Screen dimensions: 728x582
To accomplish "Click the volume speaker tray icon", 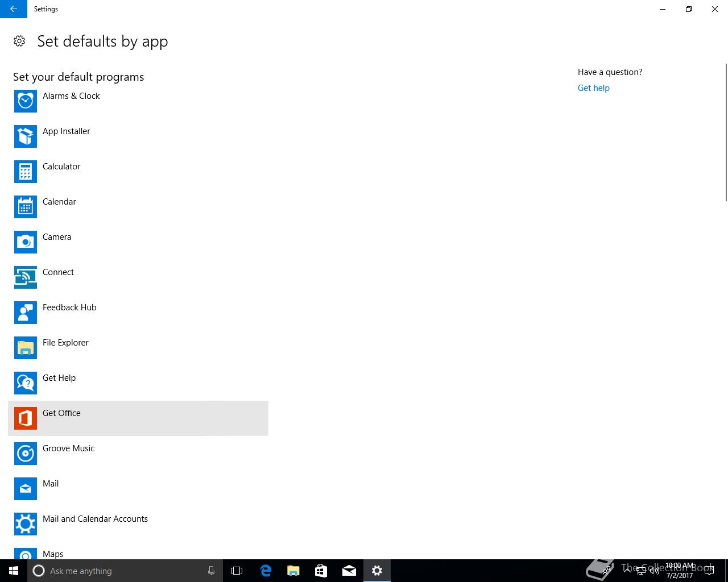I will pyautogui.click(x=654, y=571).
